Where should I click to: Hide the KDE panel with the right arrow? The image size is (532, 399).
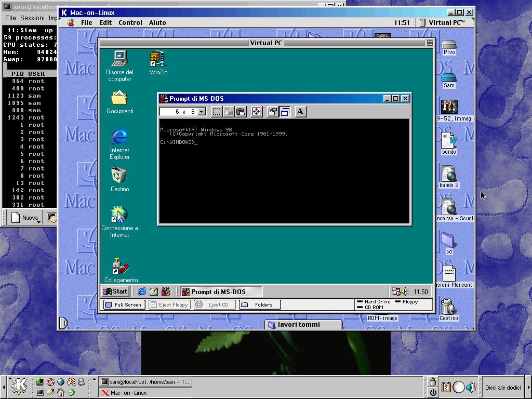[x=528, y=387]
